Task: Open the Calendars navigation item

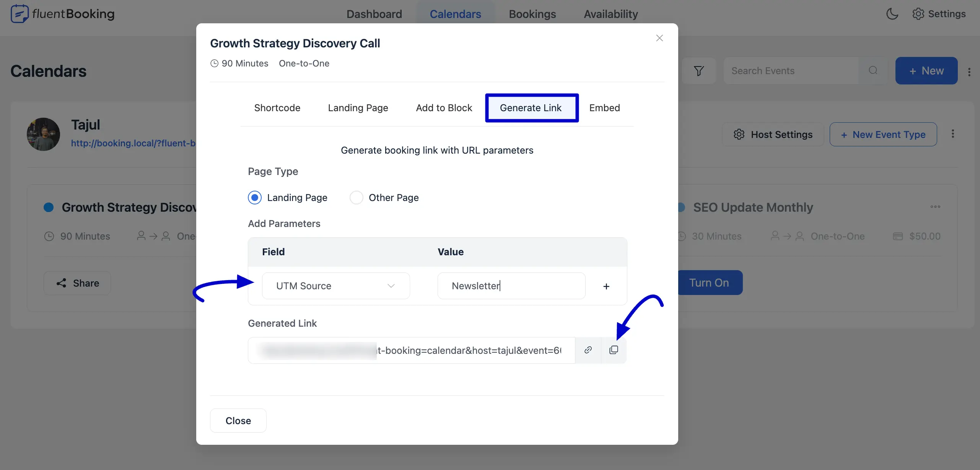Action: point(455,14)
